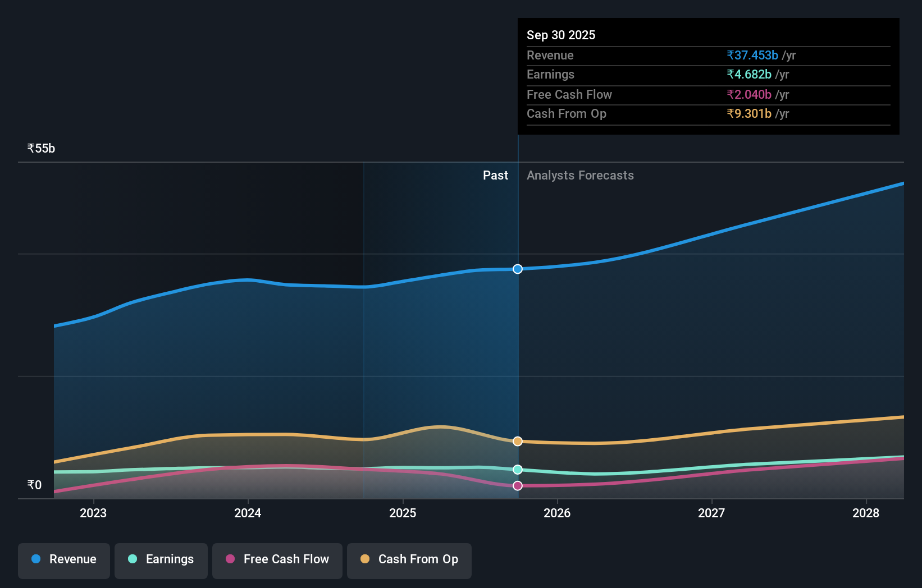Toggle the Cash From Op series visibility
Screen dimensions: 922x588
pos(409,561)
